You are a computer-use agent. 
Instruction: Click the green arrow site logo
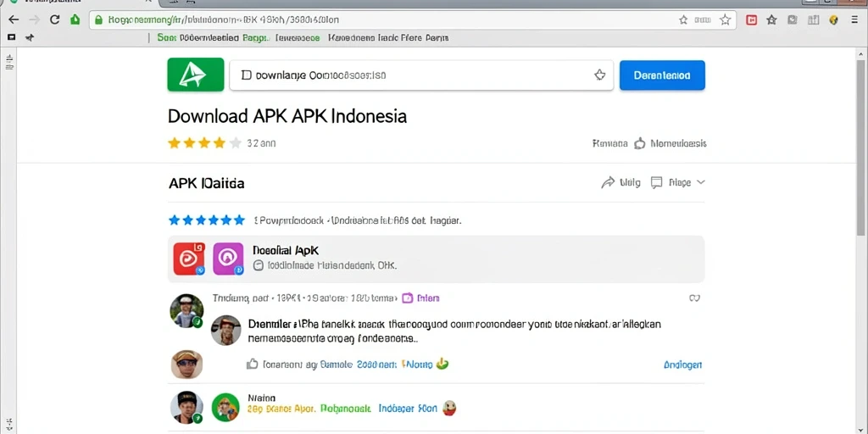(196, 75)
